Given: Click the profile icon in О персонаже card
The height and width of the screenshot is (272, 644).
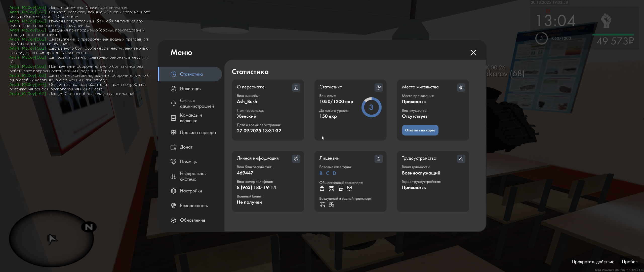Looking at the screenshot, I should [x=296, y=87].
